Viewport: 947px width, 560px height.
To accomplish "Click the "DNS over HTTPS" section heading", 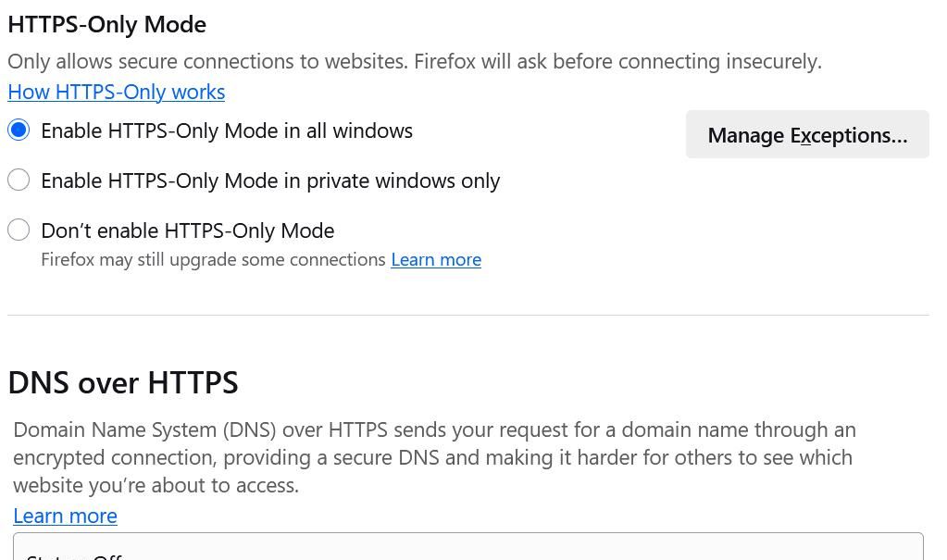I will tap(123, 382).
